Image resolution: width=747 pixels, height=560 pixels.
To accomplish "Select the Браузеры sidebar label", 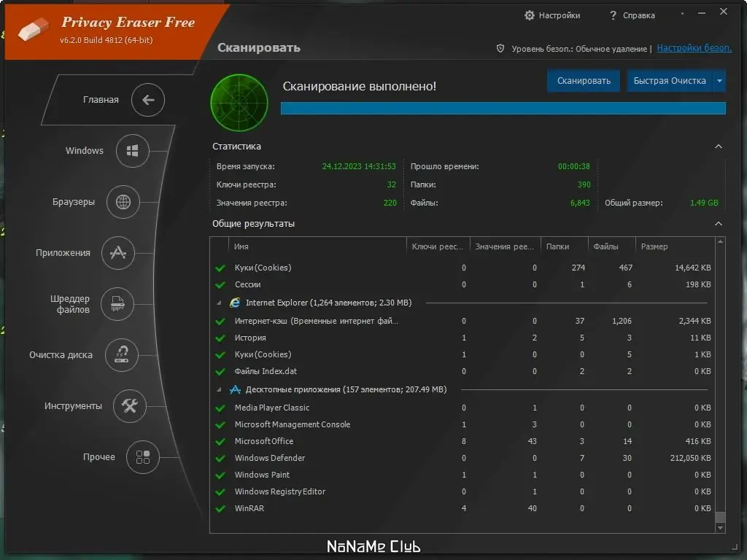I will pyautogui.click(x=74, y=202).
